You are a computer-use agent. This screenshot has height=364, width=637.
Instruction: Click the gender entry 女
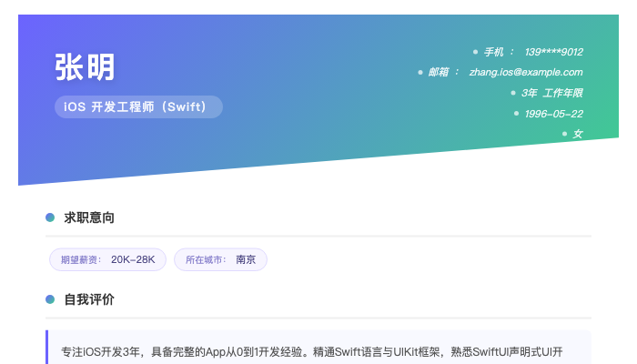point(578,134)
